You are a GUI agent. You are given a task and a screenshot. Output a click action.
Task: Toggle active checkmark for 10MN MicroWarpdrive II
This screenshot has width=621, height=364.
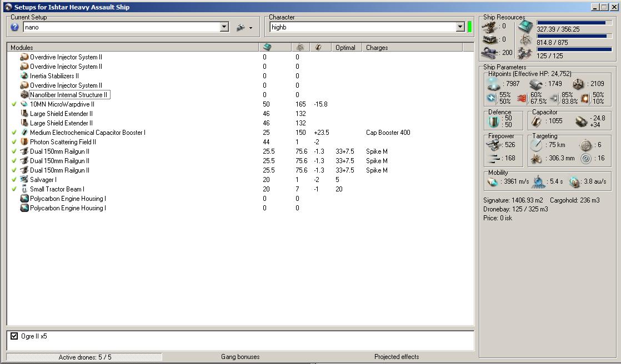tap(14, 104)
